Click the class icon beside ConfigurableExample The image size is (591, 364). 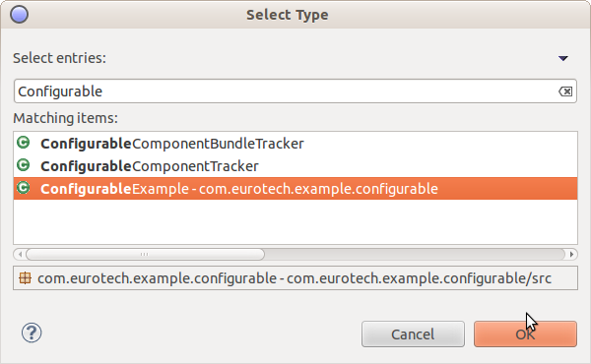(x=24, y=188)
